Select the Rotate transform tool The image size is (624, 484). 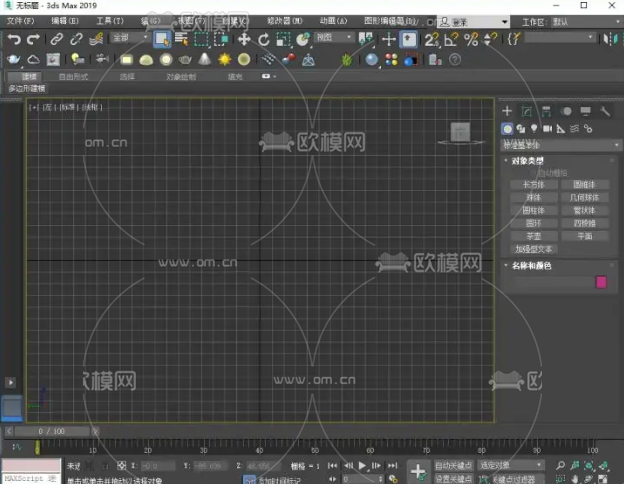pos(263,40)
